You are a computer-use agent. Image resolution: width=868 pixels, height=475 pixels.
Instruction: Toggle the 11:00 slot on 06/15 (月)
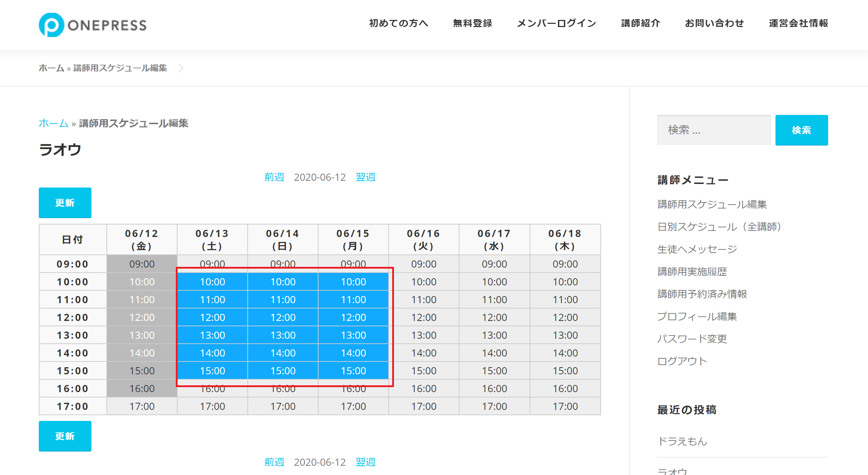point(353,300)
